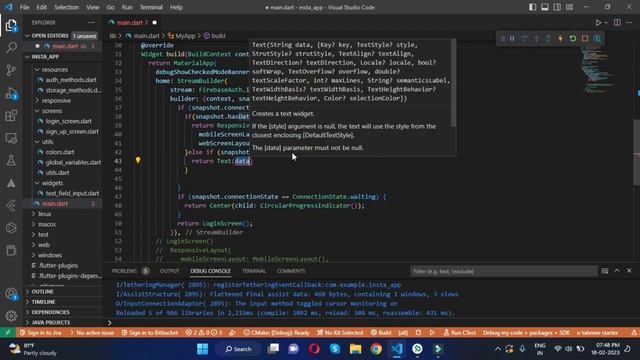
Task: Click the debug Step Into icon
Action: pos(536,38)
